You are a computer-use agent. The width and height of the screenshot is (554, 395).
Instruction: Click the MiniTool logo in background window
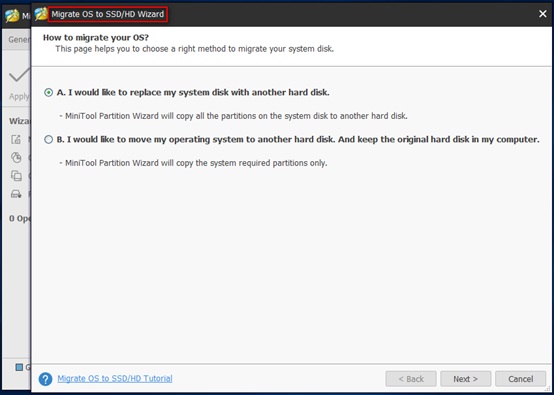pos(12,16)
